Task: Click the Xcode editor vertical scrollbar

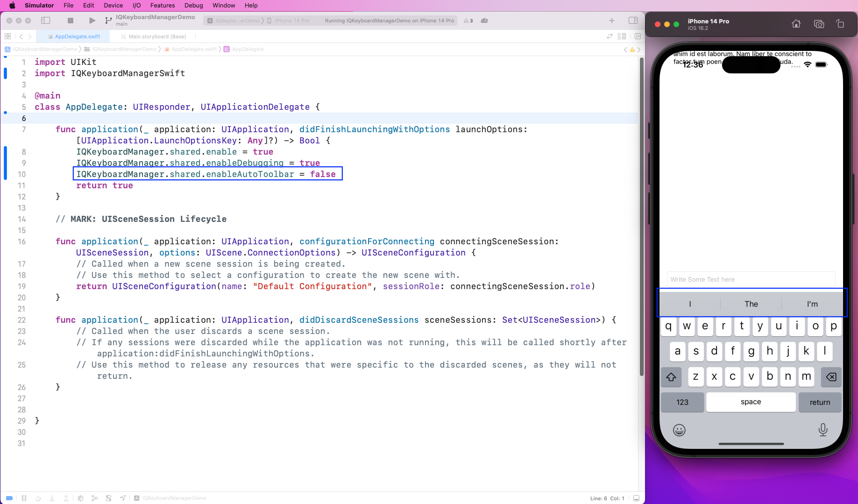Action: click(x=641, y=217)
